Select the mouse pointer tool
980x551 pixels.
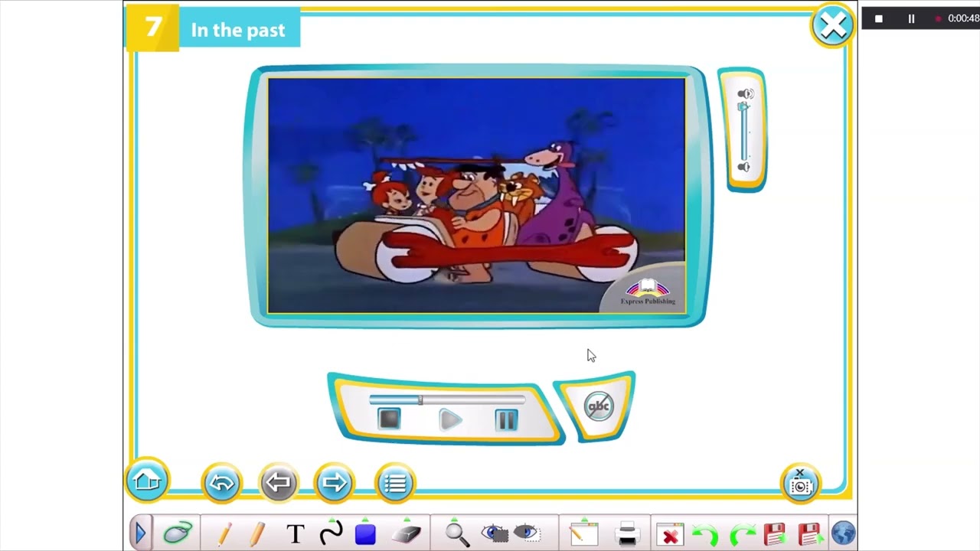[x=178, y=533]
